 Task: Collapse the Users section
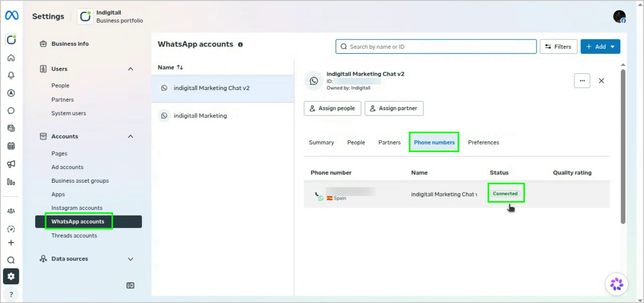point(131,69)
